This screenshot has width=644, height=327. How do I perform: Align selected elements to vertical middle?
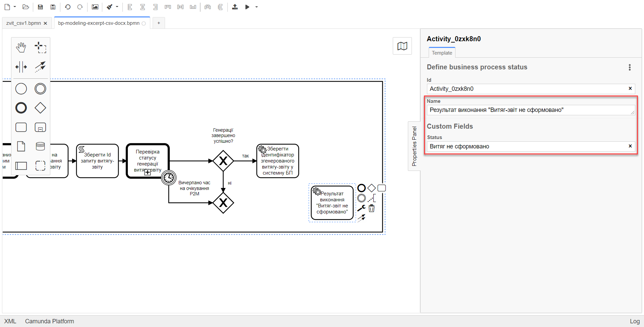[180, 7]
